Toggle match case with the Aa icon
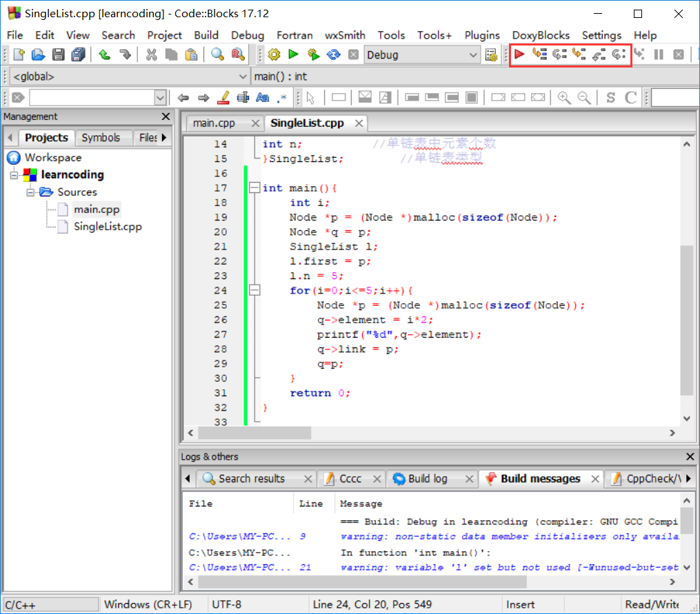700x614 pixels. point(263,97)
